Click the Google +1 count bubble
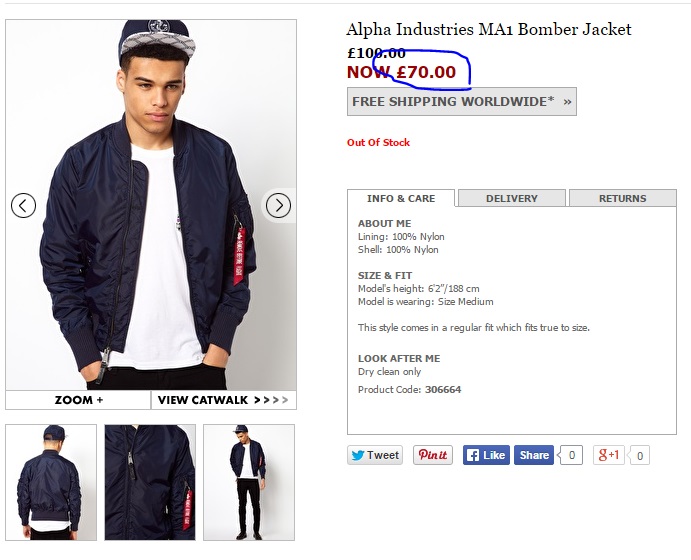This screenshot has height=560, width=691. click(639, 456)
